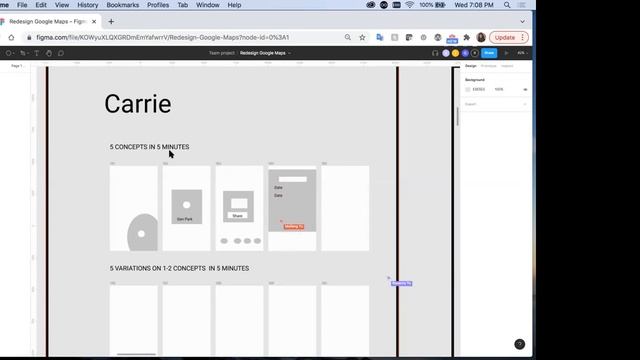The width and height of the screenshot is (640, 360).
Task: Select the shape tool in Figma toolbar
Action: click(9, 53)
